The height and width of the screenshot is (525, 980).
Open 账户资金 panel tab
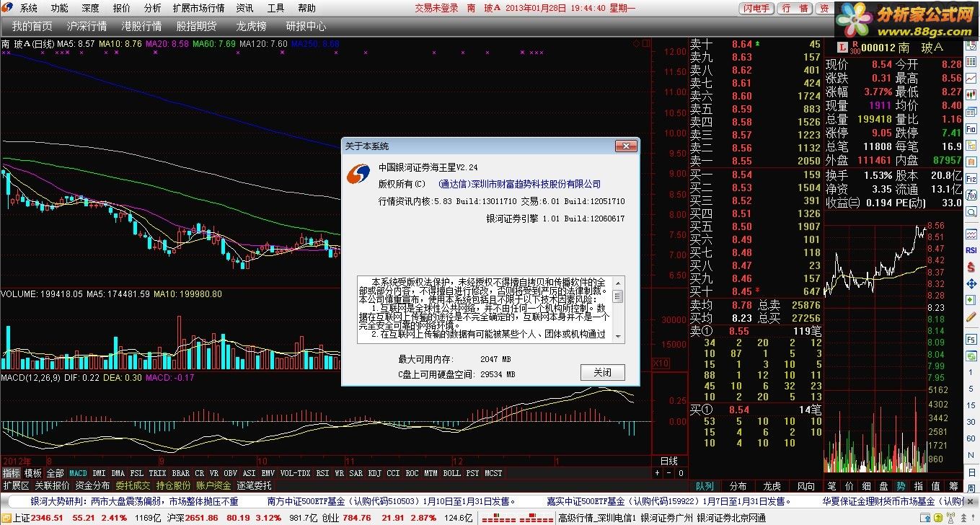(213, 485)
